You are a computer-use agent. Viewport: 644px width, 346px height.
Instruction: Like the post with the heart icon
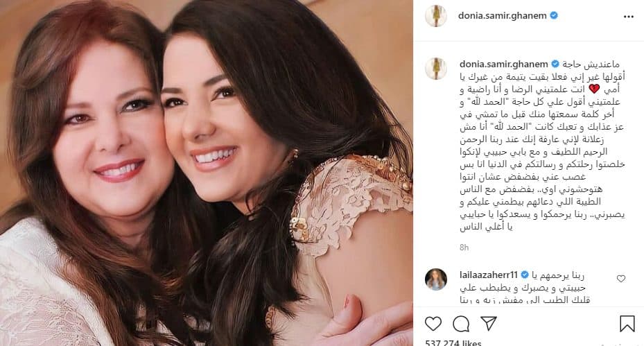click(433, 324)
